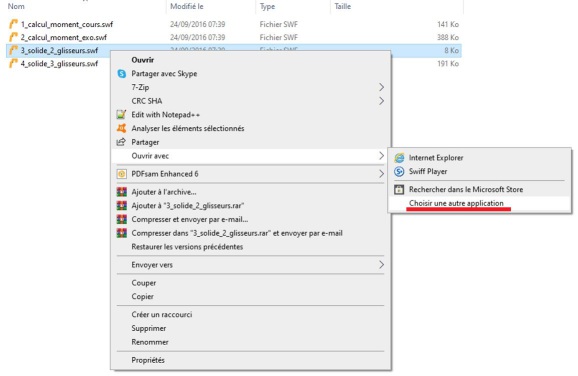The image size is (578, 376).
Task: Click the Skype icon beside Partager avec Skype
Action: click(122, 74)
